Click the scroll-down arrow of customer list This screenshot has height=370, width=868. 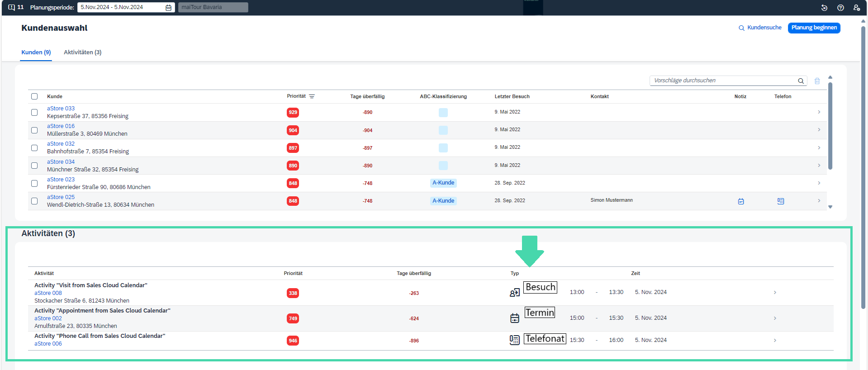click(830, 207)
